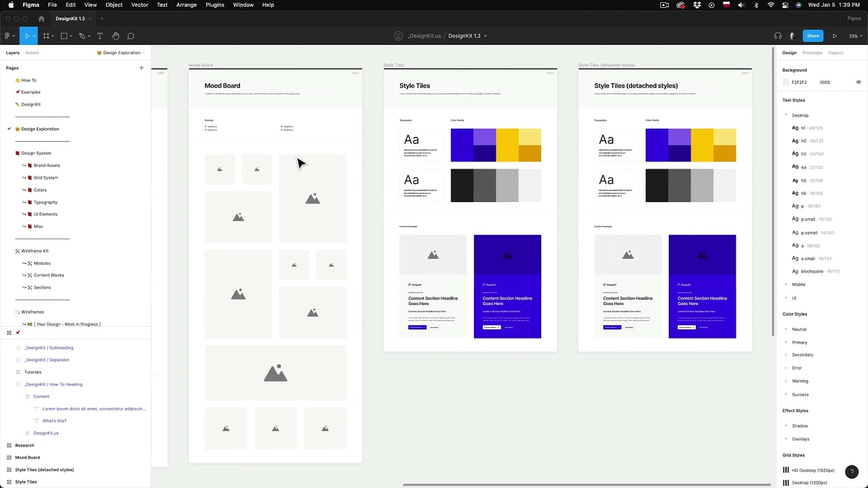Open the Arrange menu
This screenshot has width=868, height=488.
pyautogui.click(x=186, y=5)
